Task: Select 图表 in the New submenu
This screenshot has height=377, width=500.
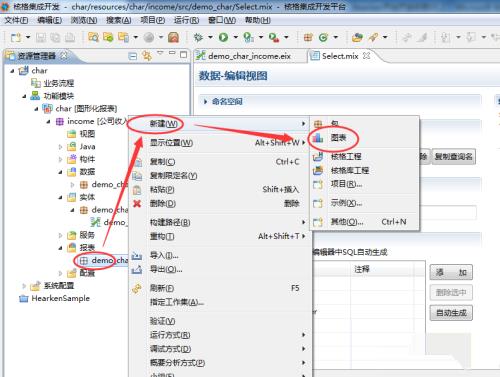Action: point(364,137)
